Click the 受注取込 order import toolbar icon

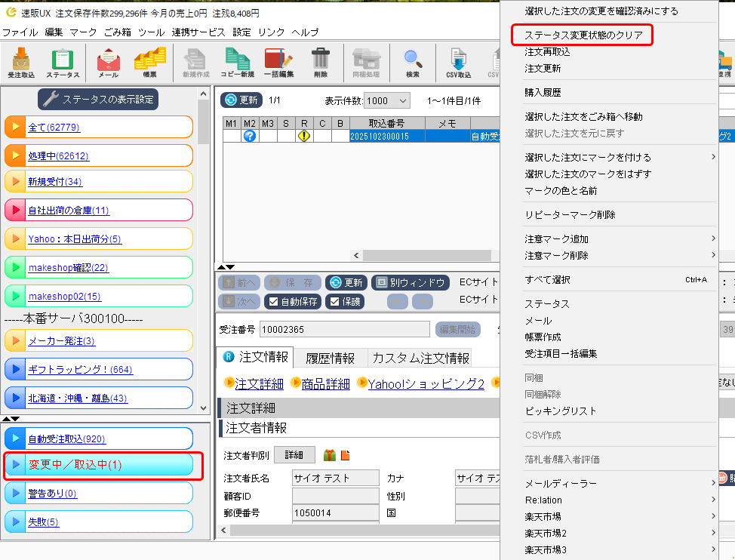21,63
